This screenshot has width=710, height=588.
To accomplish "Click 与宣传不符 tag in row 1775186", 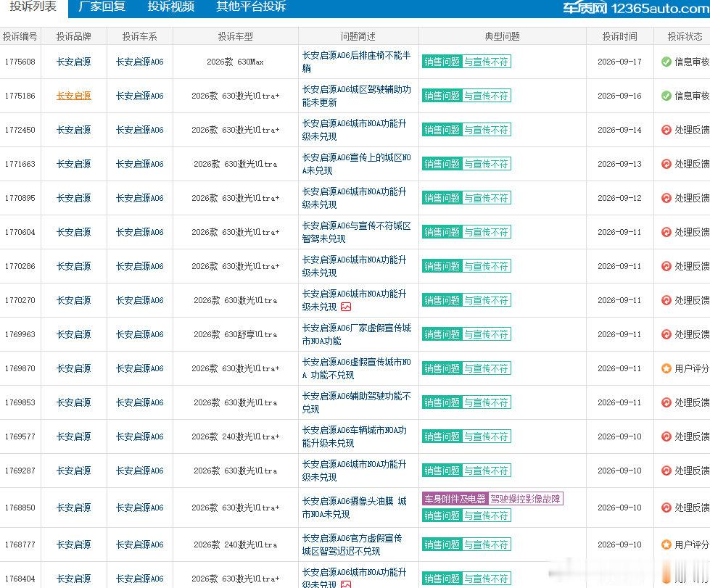I will coord(487,96).
